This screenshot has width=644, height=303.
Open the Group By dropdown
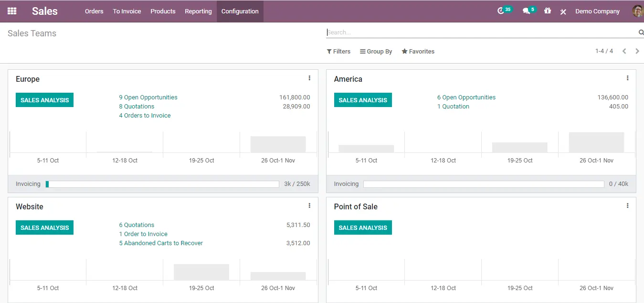(376, 51)
